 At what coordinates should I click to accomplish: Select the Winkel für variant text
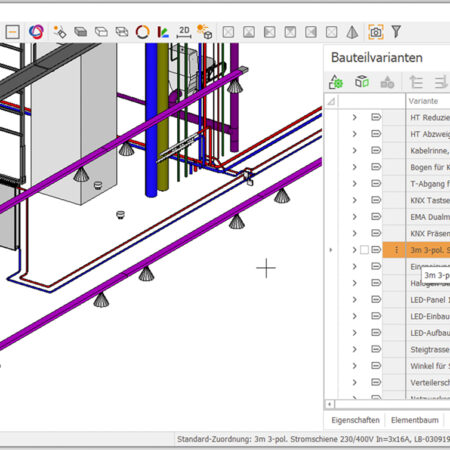(x=430, y=366)
